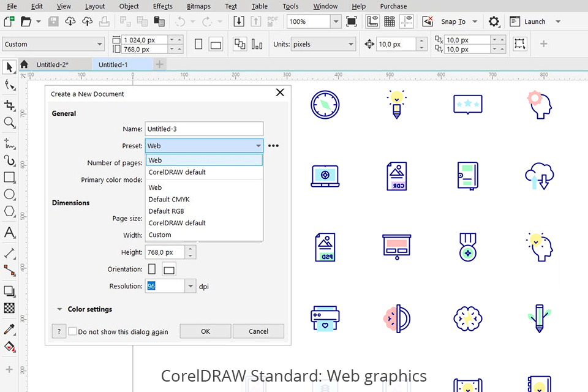Screen dimensions: 588x392
Task: Click the Open folder icon
Action: click(x=26, y=21)
